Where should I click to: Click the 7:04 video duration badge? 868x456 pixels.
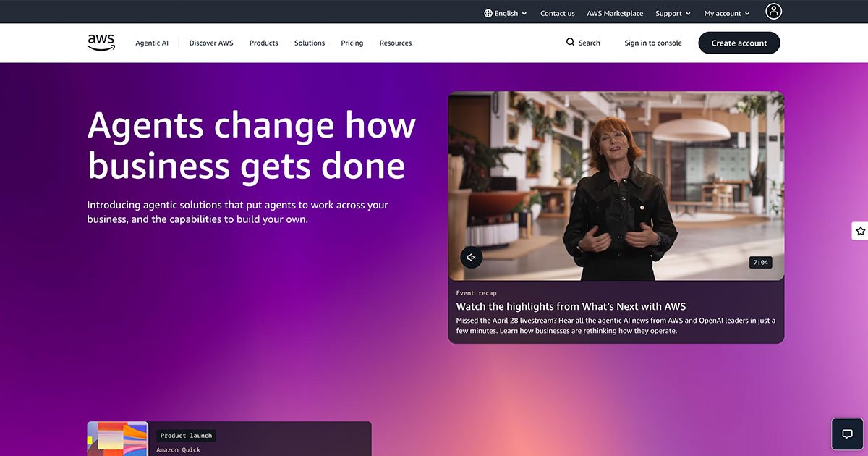(x=760, y=262)
